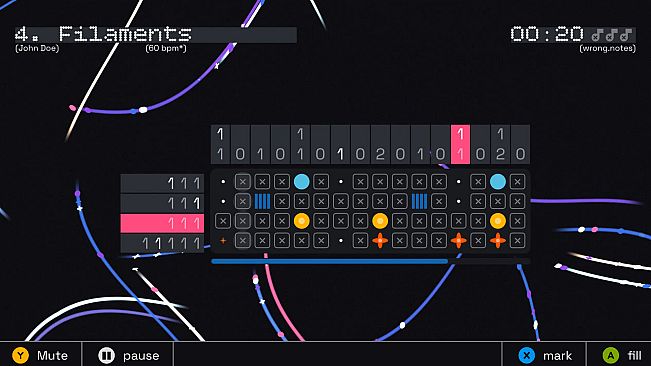Select the column clue header reading 2
The image size is (651, 366).
click(380, 144)
